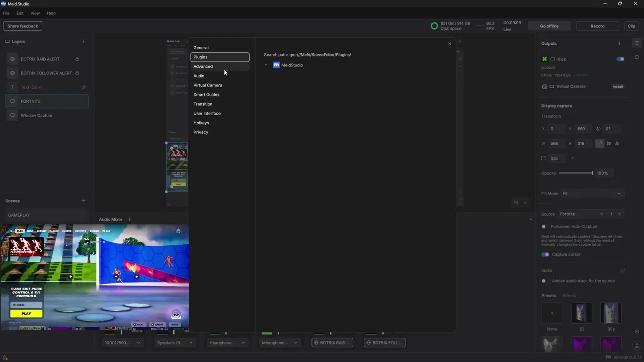
Task: Expand the MeldStudio plugin tree node
Action: (266, 65)
